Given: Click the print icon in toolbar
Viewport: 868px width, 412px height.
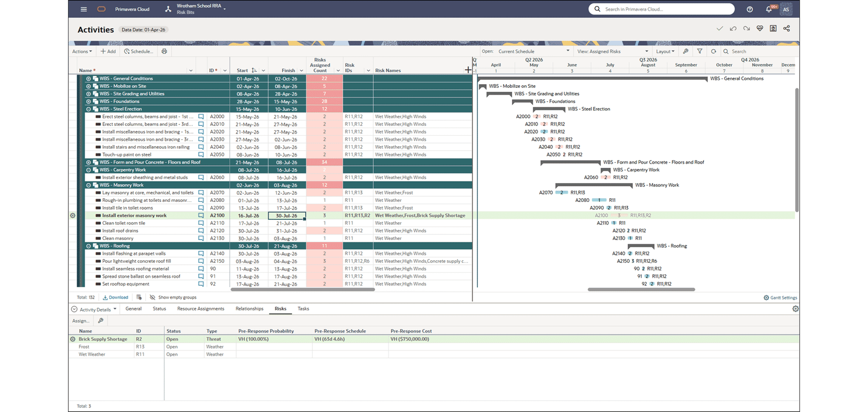Looking at the screenshot, I should click(164, 52).
